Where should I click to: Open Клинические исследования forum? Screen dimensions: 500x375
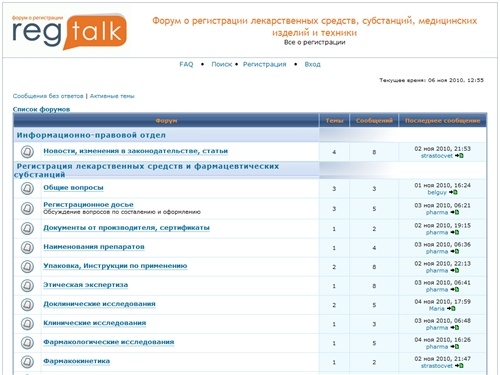pos(95,323)
